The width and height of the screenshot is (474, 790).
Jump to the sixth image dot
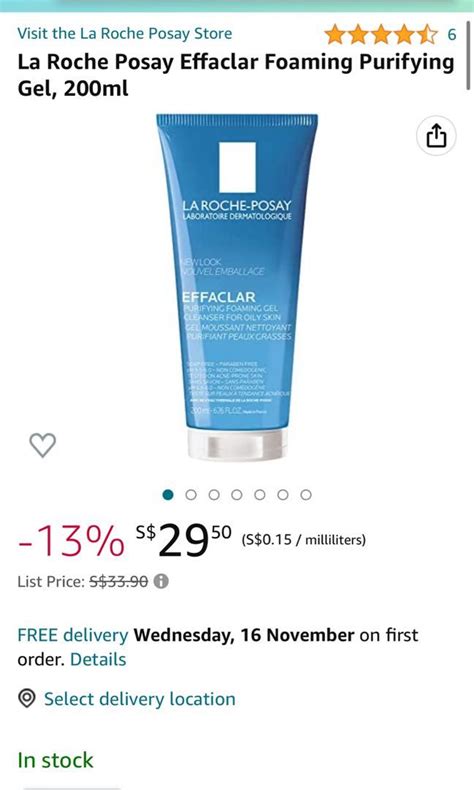(283, 495)
